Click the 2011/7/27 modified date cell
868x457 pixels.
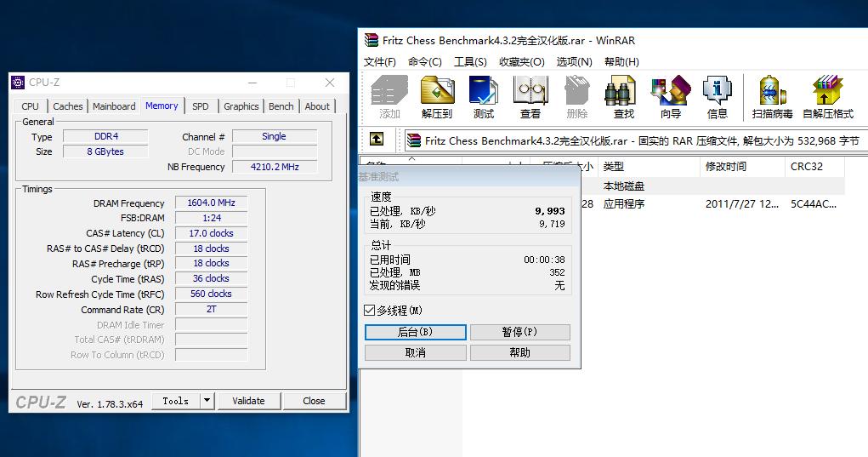click(742, 204)
